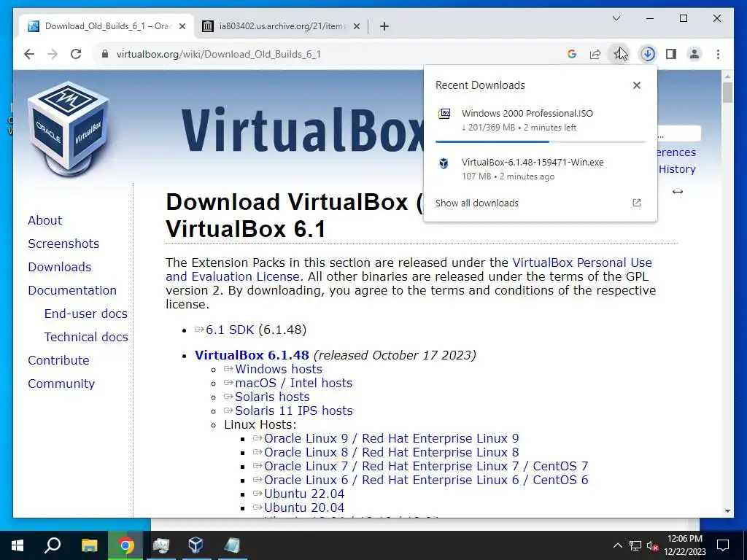Image resolution: width=747 pixels, height=560 pixels.
Task: Open Windows 2000 Professional.ISO download entry
Action: [x=541, y=120]
